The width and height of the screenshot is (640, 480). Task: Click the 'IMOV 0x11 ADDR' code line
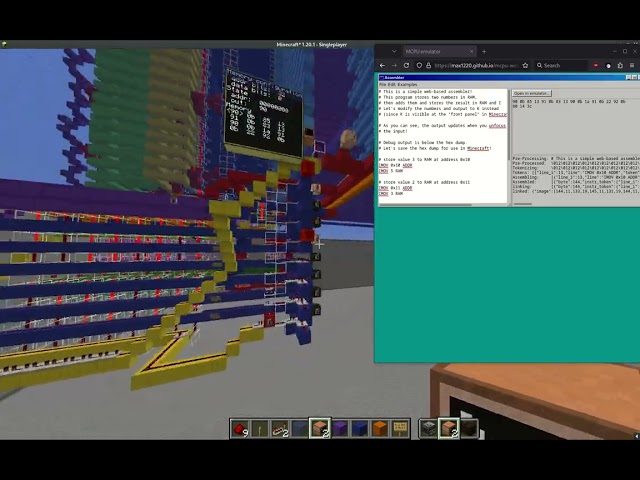point(396,188)
